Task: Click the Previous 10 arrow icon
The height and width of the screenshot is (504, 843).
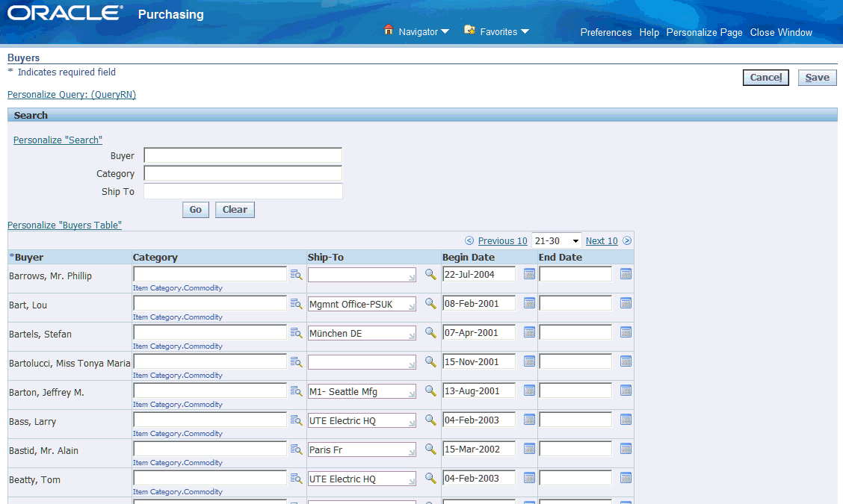Action: pos(469,240)
